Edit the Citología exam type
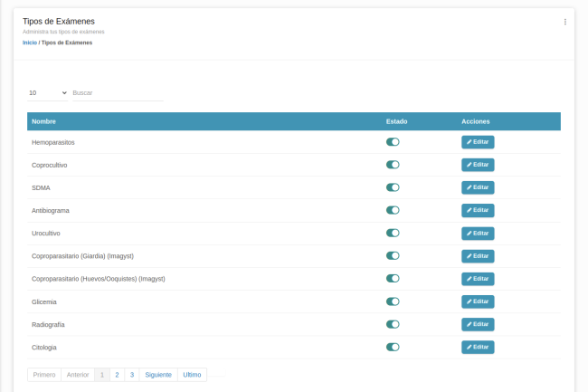 (478, 347)
